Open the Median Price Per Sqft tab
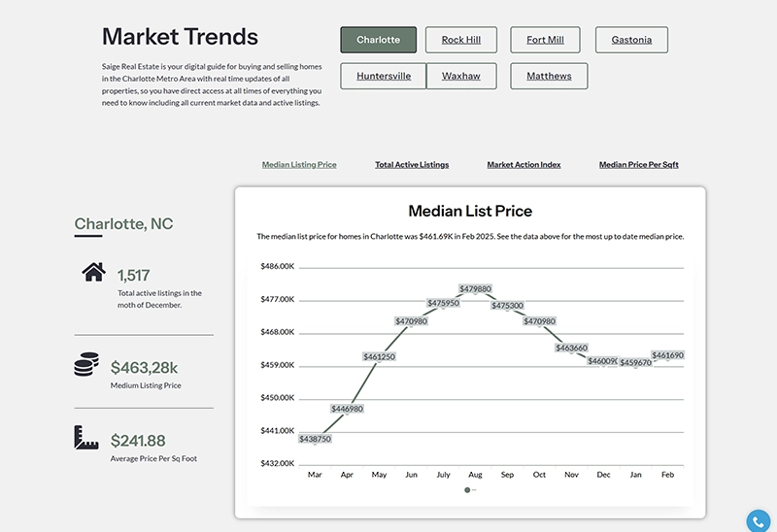 click(638, 165)
